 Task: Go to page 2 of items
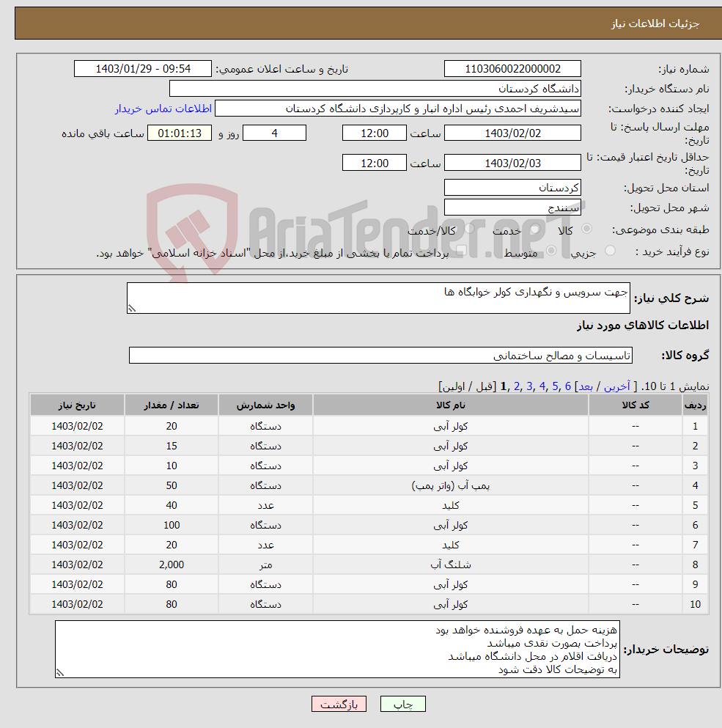click(517, 386)
